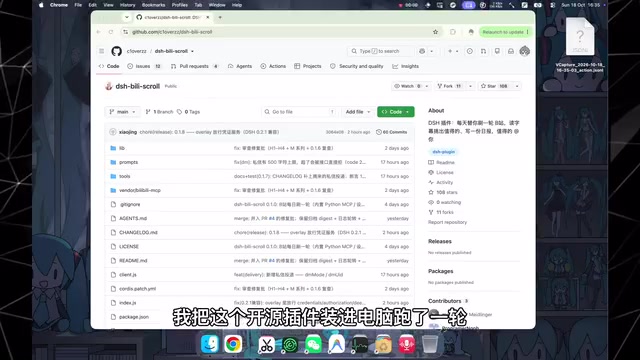Open the vendor/bilibili-mcp folder
This screenshot has width=640, height=360.
click(140, 190)
